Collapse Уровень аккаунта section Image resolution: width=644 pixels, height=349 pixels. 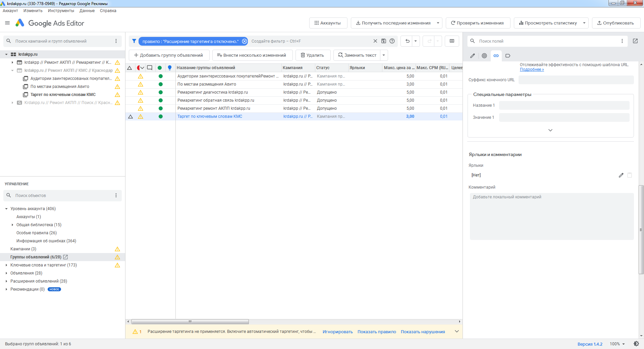[6, 209]
